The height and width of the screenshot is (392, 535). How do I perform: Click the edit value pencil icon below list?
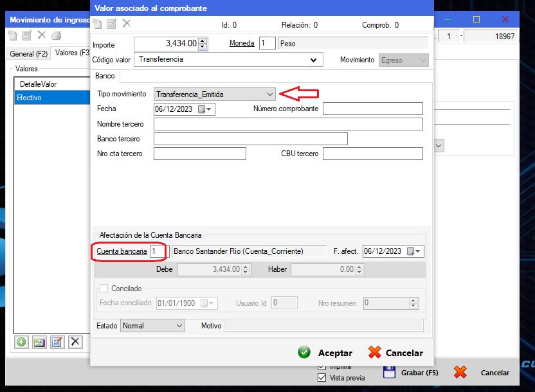(57, 342)
